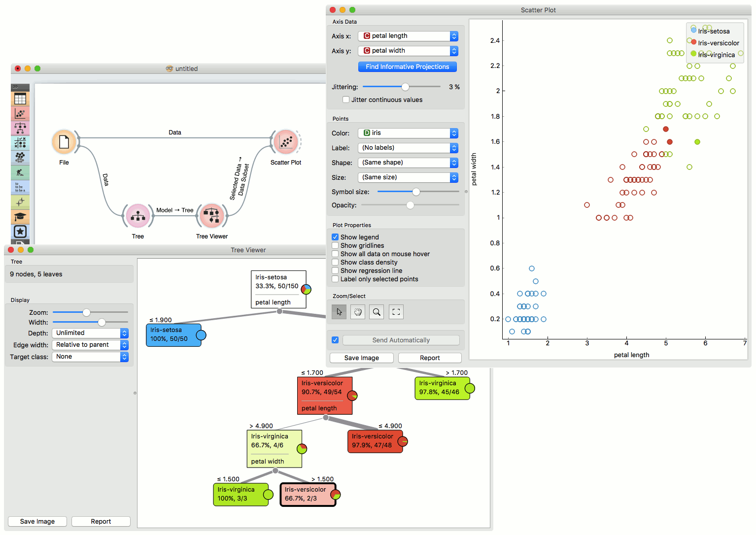Click the Find Informative Projections button
Image resolution: width=756 pixels, height=535 pixels.
coord(408,67)
